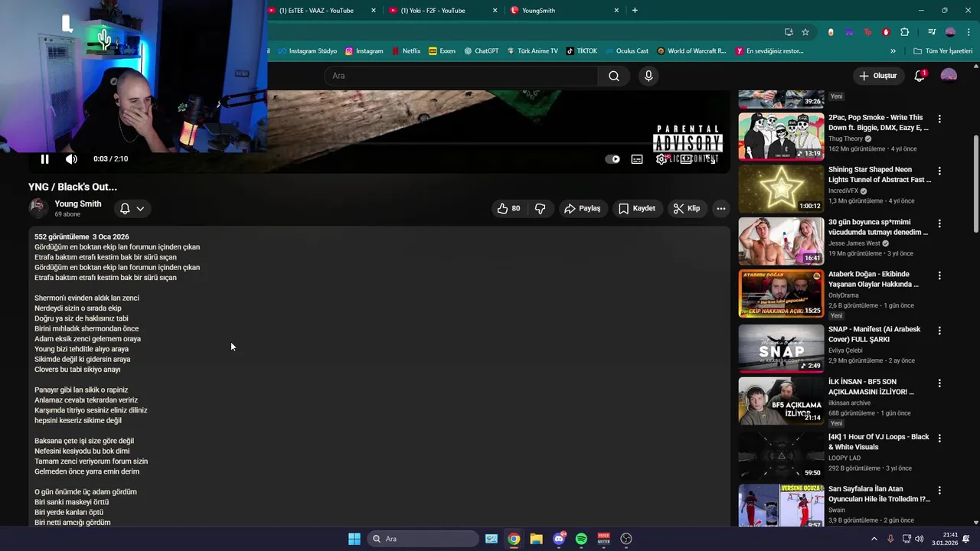Open the ChatGPT bookmark

click(x=481, y=51)
